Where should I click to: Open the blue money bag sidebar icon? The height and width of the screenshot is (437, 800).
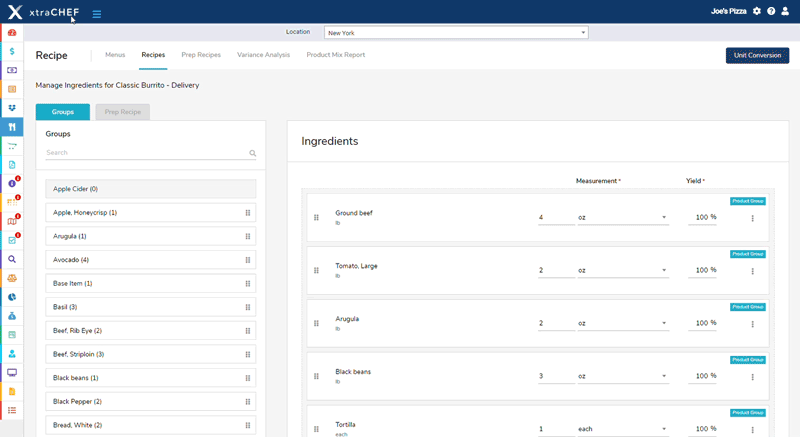coord(12,316)
